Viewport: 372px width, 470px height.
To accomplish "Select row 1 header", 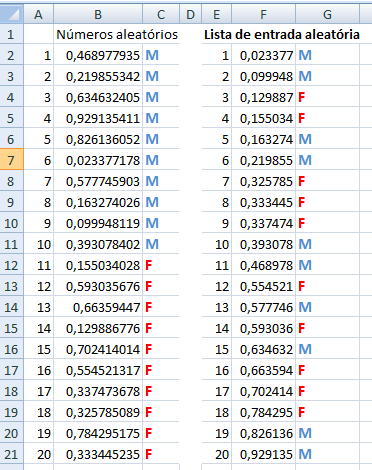I will pyautogui.click(x=12, y=34).
